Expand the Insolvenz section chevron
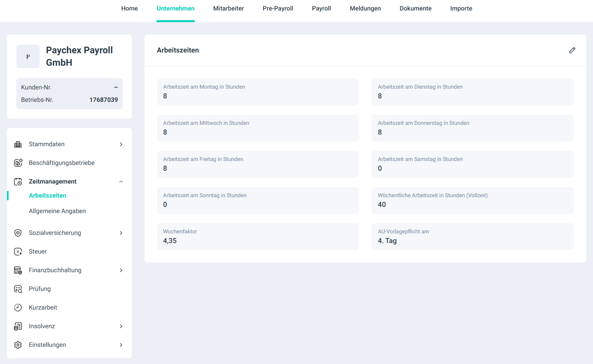This screenshot has width=593, height=364. [121, 326]
